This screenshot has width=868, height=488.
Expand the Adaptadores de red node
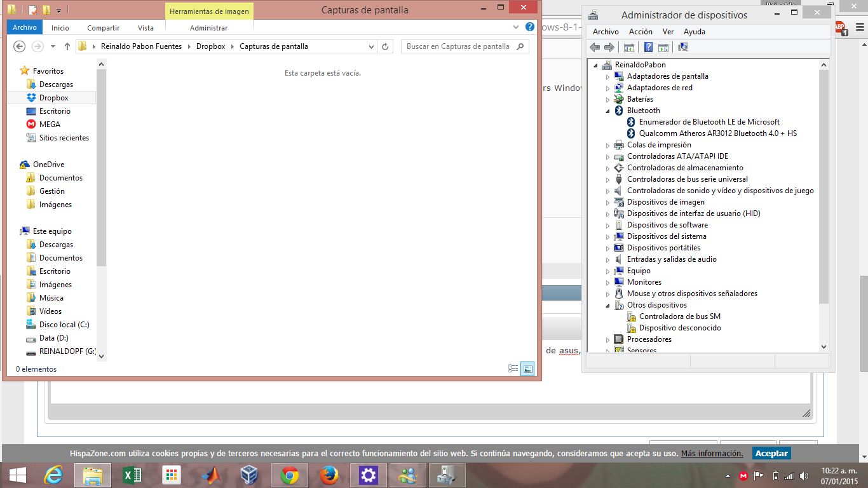tap(607, 88)
